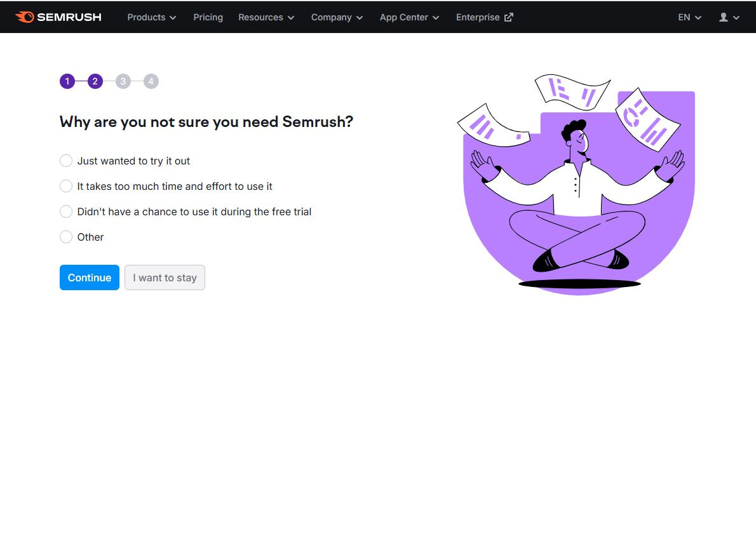Select the 'Other' radio option
The width and height of the screenshot is (756, 534).
coord(66,237)
